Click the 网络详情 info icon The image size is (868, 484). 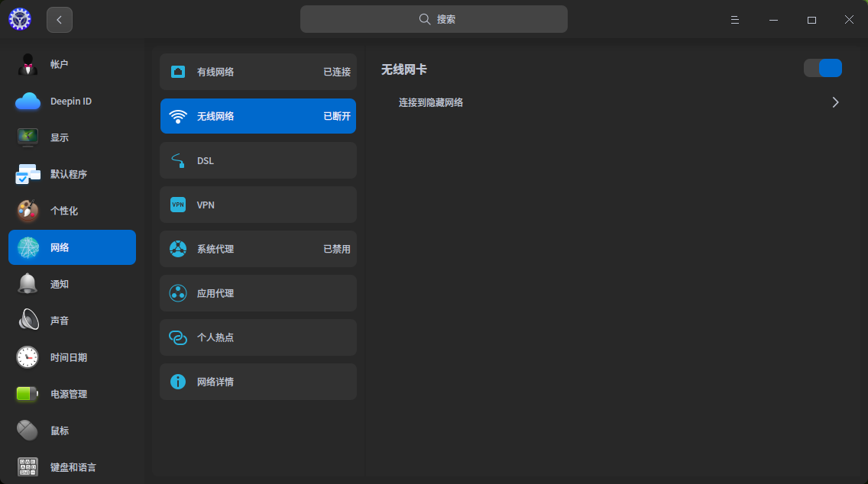pyautogui.click(x=178, y=382)
